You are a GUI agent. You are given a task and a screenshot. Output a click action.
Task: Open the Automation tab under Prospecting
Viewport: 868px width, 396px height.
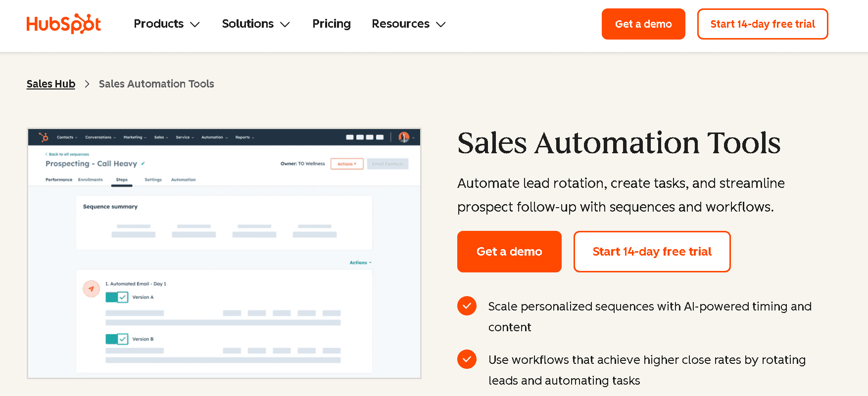tap(184, 180)
